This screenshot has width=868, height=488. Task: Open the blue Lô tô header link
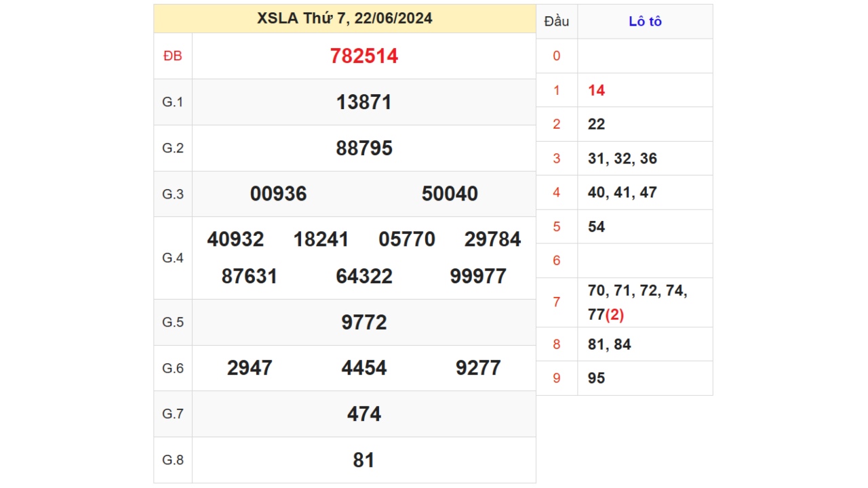tap(645, 21)
